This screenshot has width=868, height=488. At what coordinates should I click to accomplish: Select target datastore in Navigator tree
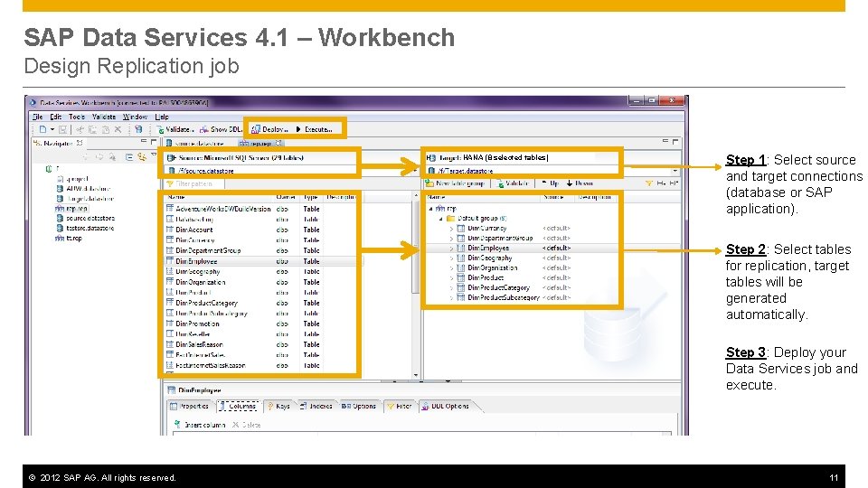click(85, 199)
